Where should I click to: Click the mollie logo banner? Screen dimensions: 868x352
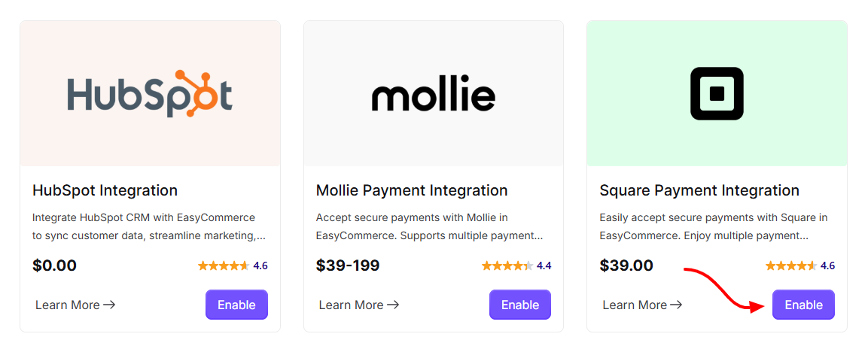pyautogui.click(x=434, y=93)
